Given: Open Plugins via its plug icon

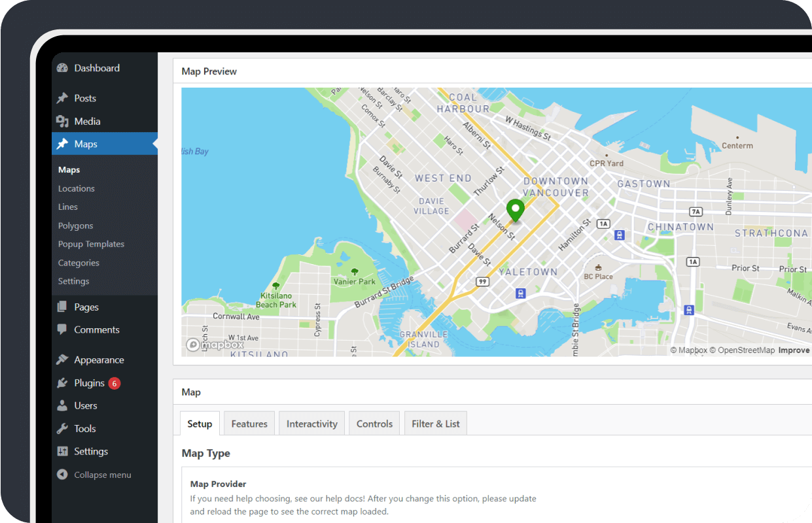Looking at the screenshot, I should click(62, 382).
